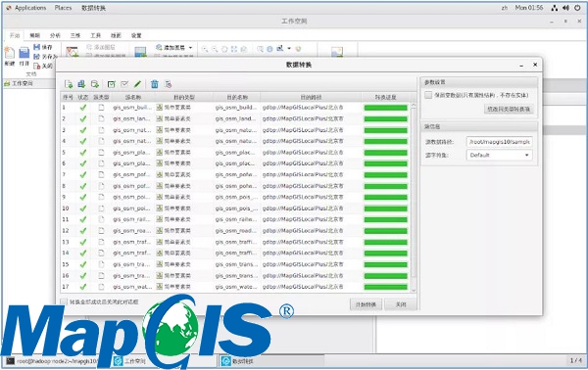Open destination type cell in row 1

click(184, 108)
